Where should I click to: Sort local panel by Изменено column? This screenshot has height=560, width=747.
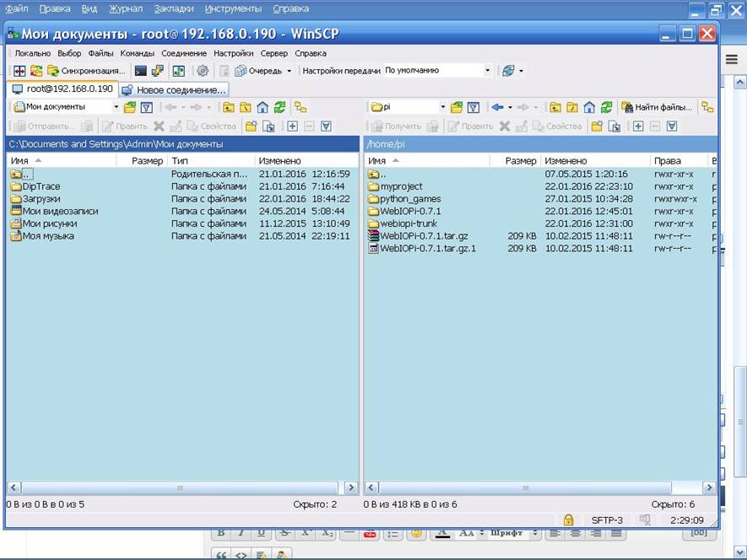(306, 161)
